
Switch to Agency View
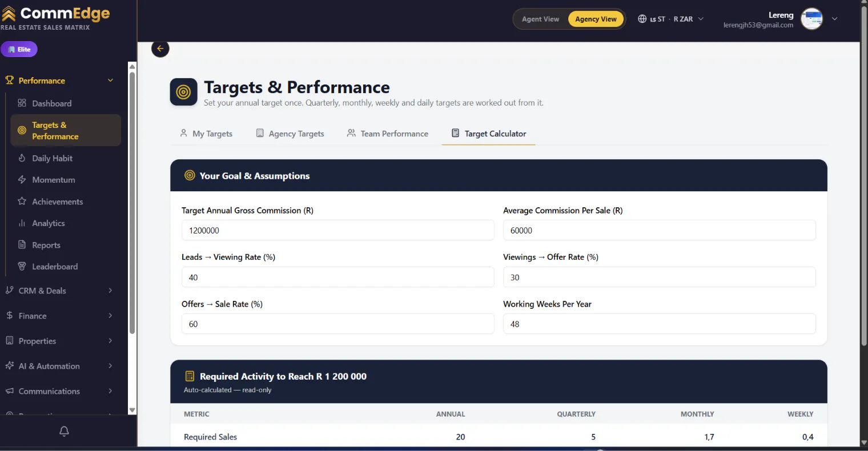[596, 19]
